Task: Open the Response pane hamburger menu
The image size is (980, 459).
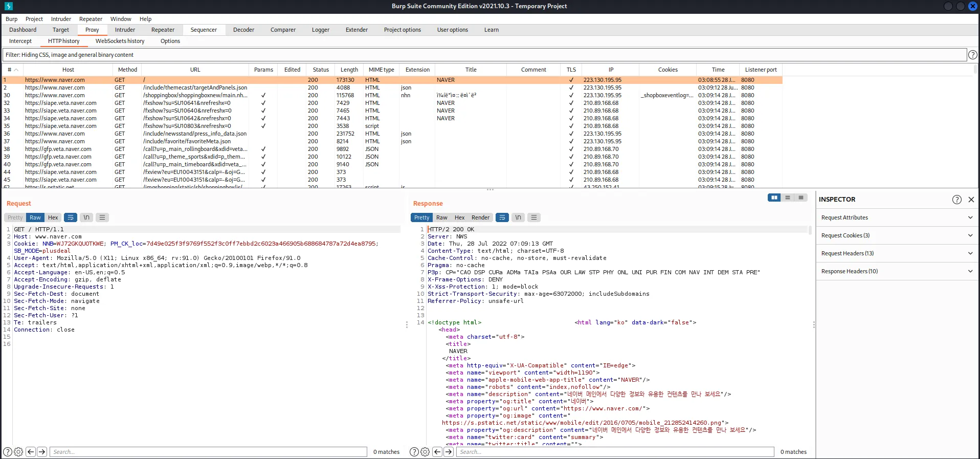Action: click(534, 217)
